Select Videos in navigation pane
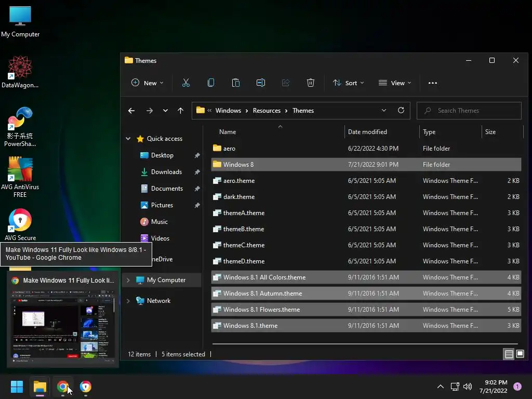Screen dimensions: 532x399 tap(160, 238)
